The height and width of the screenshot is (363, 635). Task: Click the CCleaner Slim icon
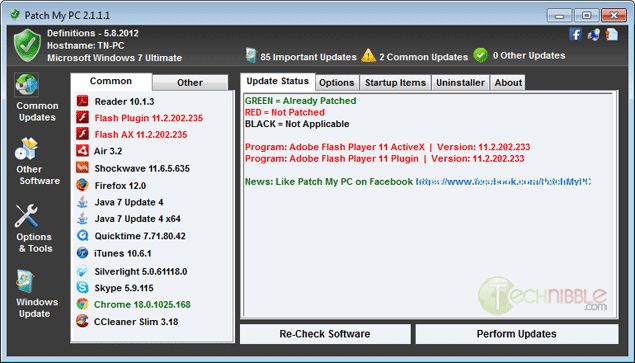click(82, 321)
